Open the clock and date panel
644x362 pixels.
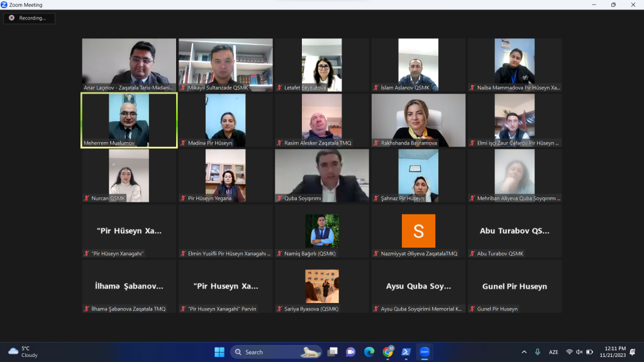613,352
